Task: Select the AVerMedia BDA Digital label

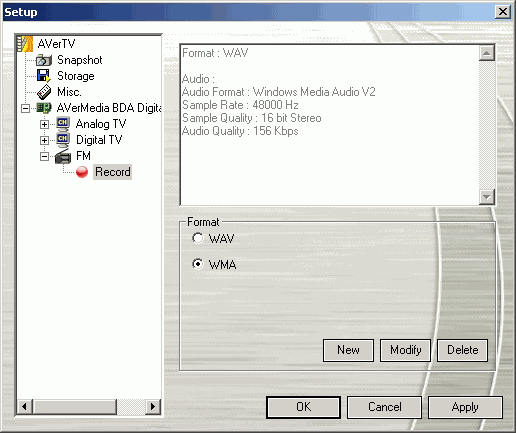Action: coord(109,108)
